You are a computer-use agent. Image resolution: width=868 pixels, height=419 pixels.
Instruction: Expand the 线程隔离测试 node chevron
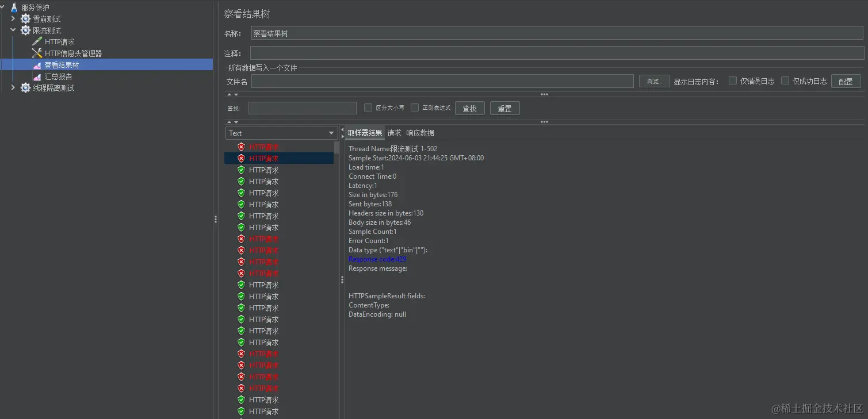13,88
